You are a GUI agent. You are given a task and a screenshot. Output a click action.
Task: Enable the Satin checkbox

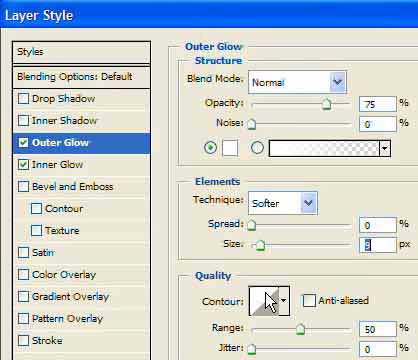[23, 252]
